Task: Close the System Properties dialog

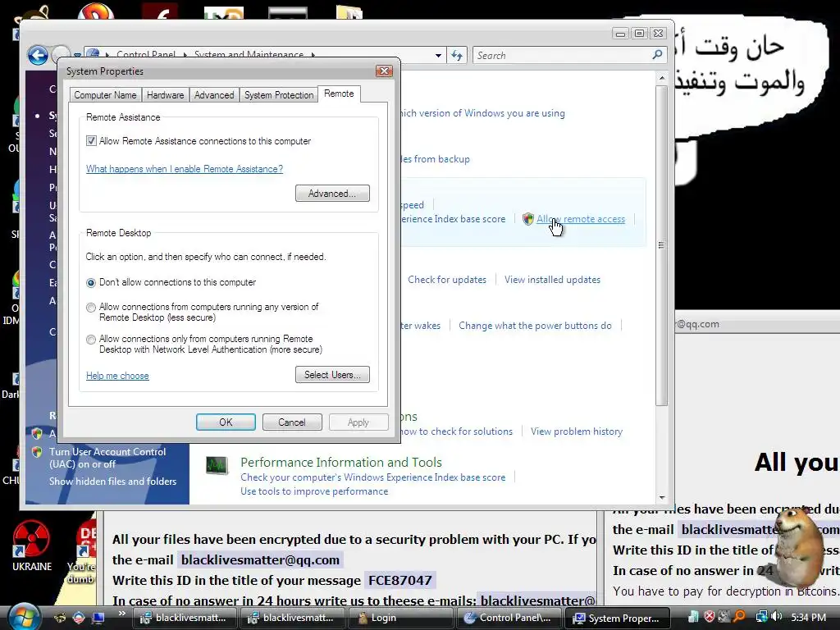Action: click(384, 71)
